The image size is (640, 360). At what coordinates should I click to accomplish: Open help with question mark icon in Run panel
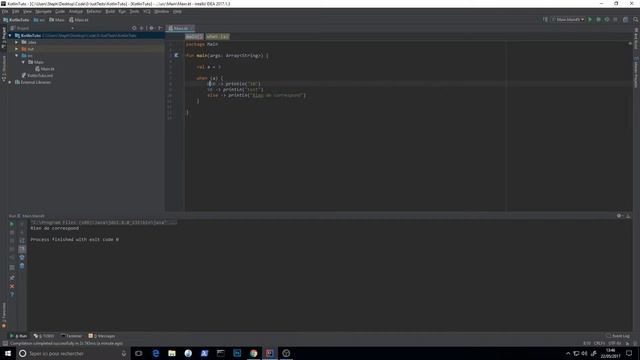[x=12, y=294]
